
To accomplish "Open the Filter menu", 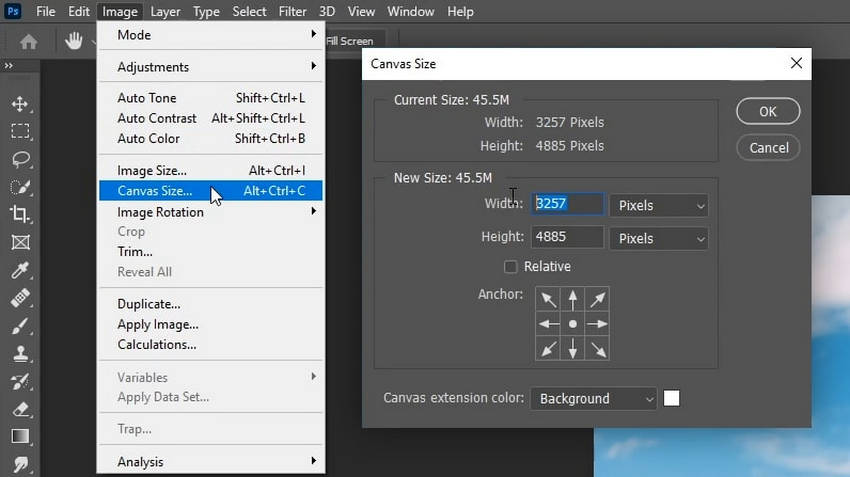I will [292, 11].
